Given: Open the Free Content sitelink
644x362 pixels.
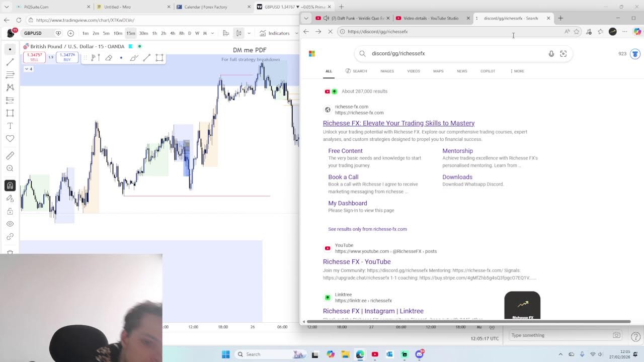Looking at the screenshot, I should [x=345, y=151].
